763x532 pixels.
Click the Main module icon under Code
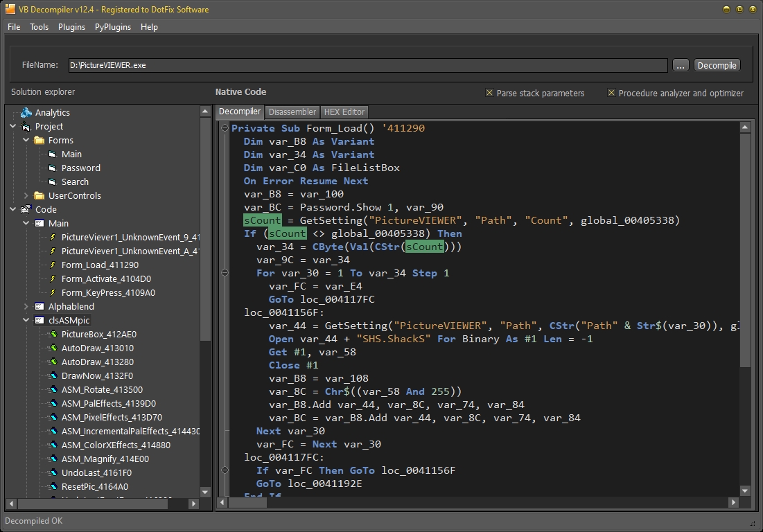40,223
